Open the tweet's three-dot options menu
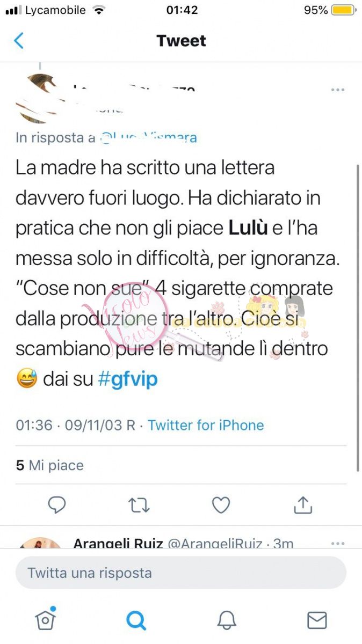Screen dimensions: 362x644 click(338, 90)
